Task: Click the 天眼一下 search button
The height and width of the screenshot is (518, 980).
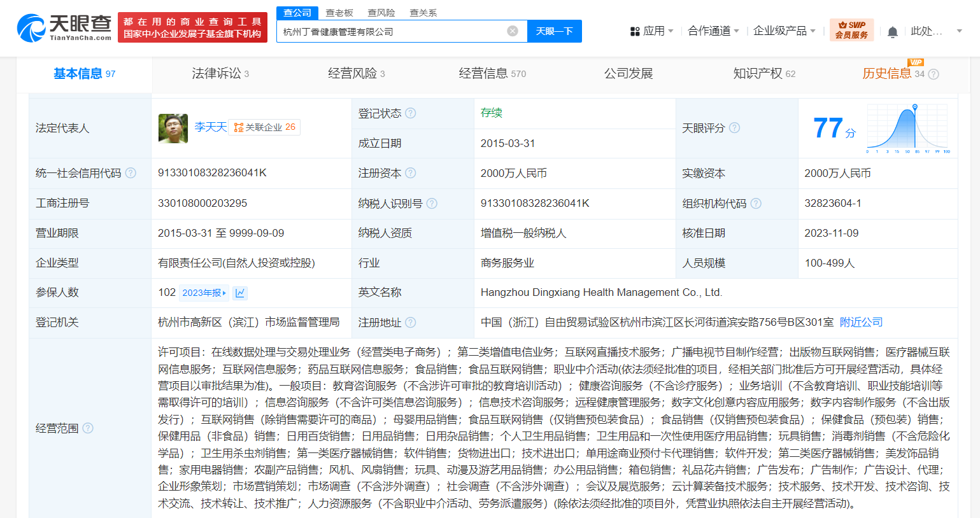Action: tap(555, 31)
